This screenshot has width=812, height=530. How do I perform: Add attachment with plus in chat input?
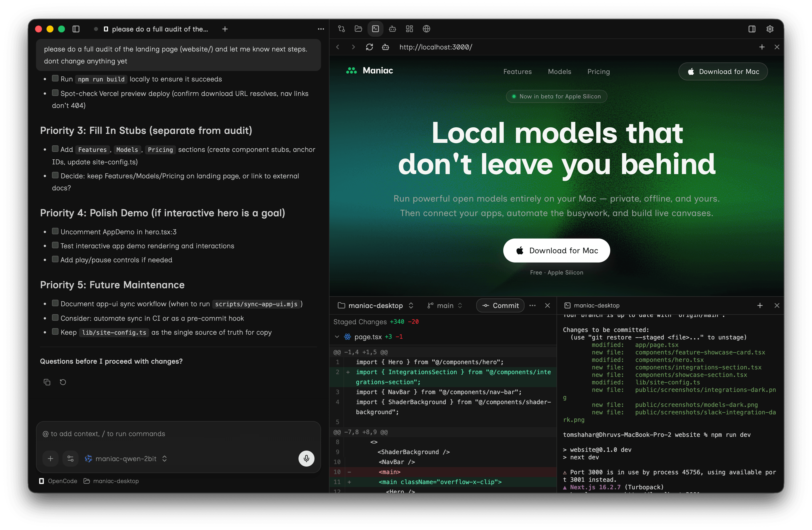(50, 458)
